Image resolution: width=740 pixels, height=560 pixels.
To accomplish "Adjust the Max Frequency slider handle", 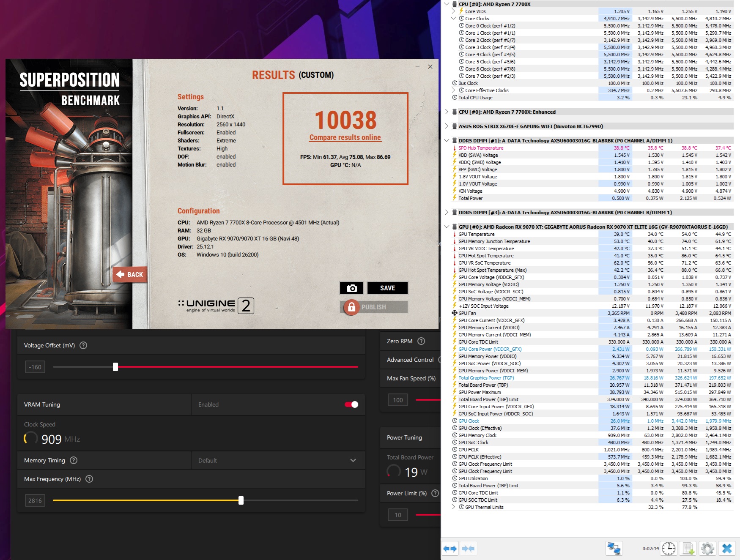I will coord(241,500).
